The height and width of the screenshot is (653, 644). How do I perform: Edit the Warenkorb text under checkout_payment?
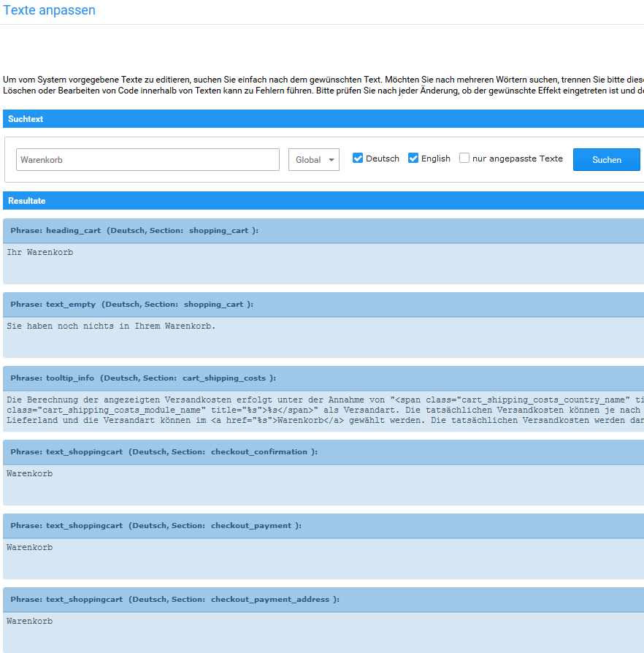pyautogui.click(x=323, y=558)
